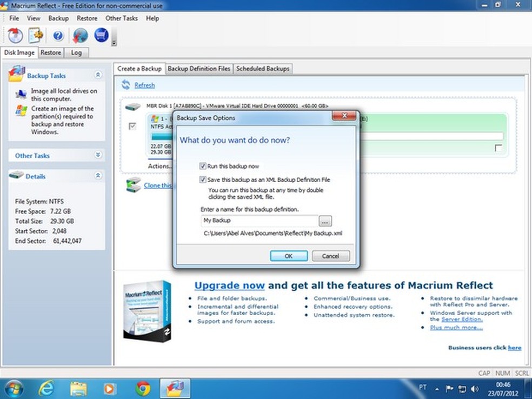Click the Macrium Reflect product box image
Screen dimensions: 532x399
point(147,311)
